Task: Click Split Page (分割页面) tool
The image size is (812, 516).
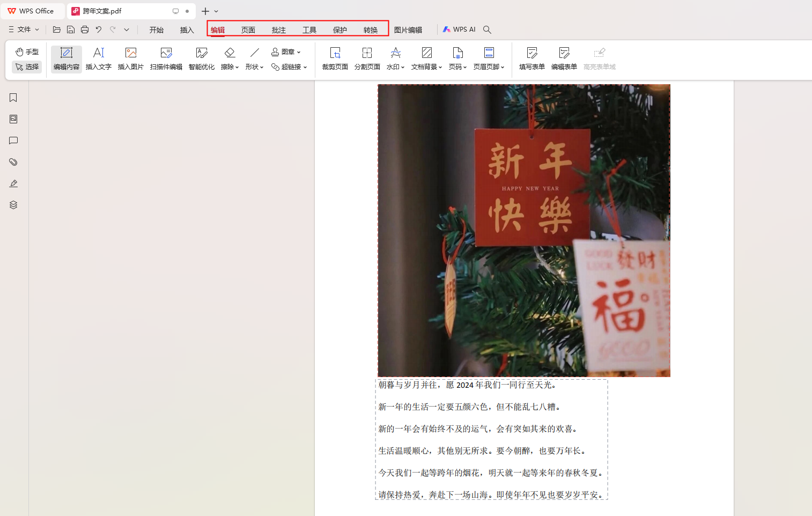Action: tap(367, 59)
